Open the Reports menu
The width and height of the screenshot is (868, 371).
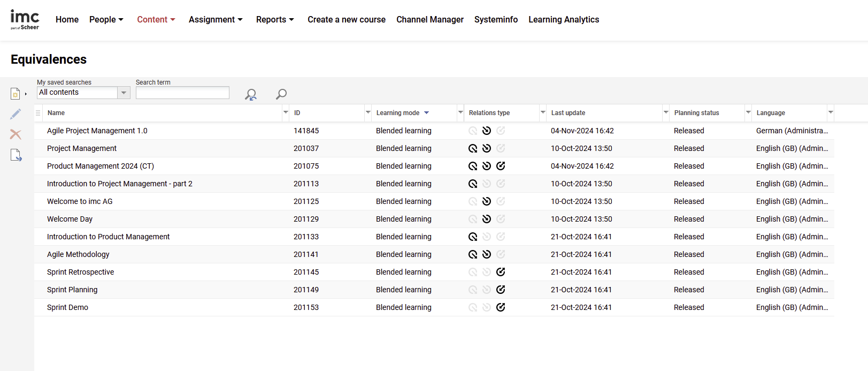click(x=275, y=19)
